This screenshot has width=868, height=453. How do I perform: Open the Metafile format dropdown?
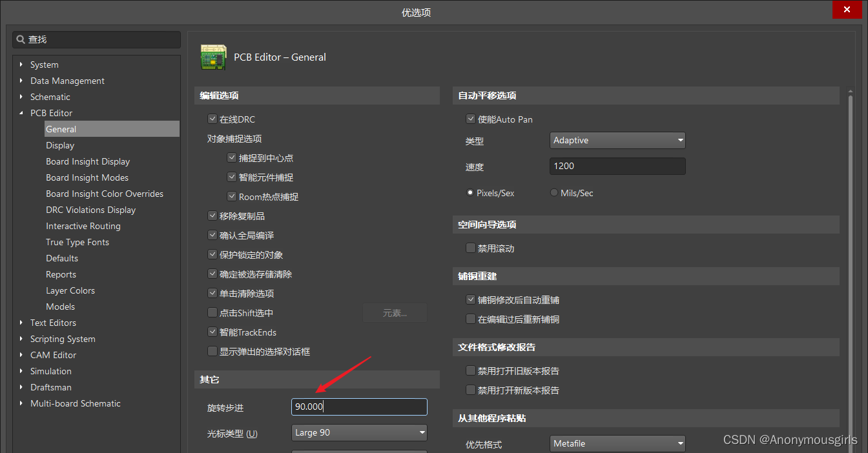pos(618,444)
